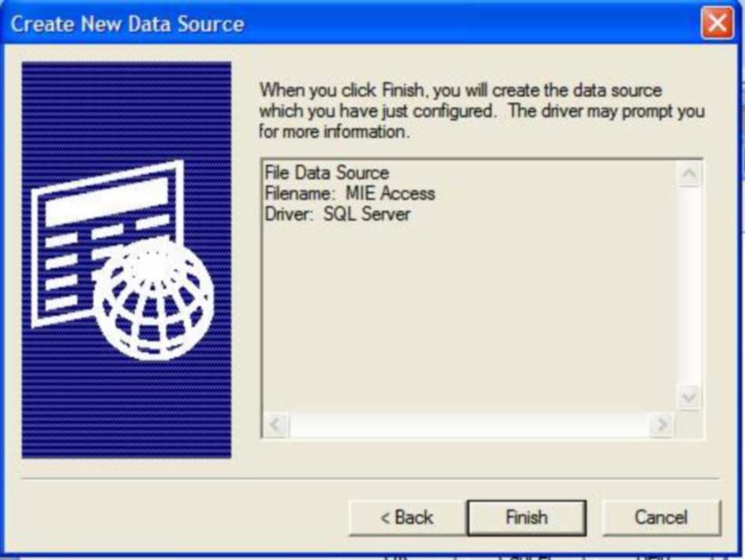
Task: Select the "Filename: MIE Access" line
Action: coord(350,193)
